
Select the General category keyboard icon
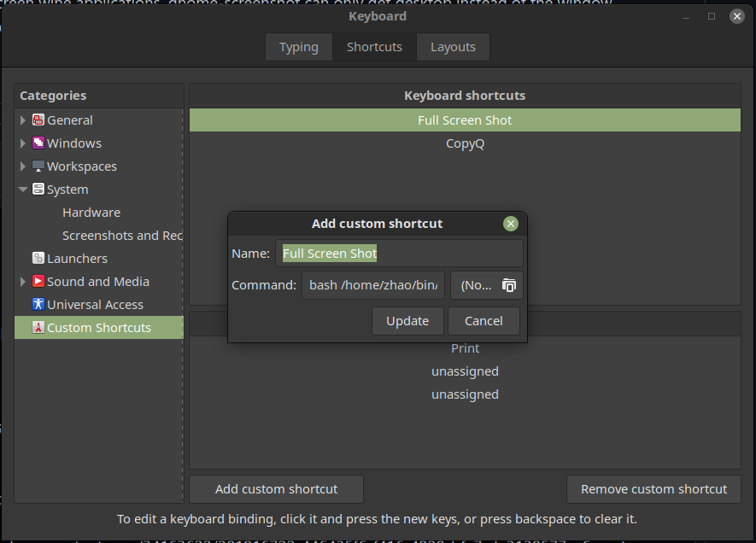click(38, 120)
